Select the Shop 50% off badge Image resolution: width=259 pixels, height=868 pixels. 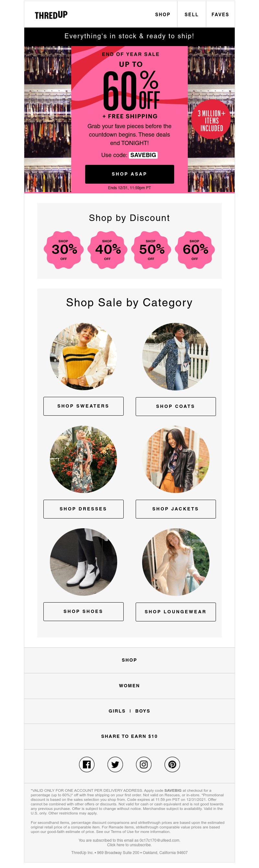click(151, 250)
